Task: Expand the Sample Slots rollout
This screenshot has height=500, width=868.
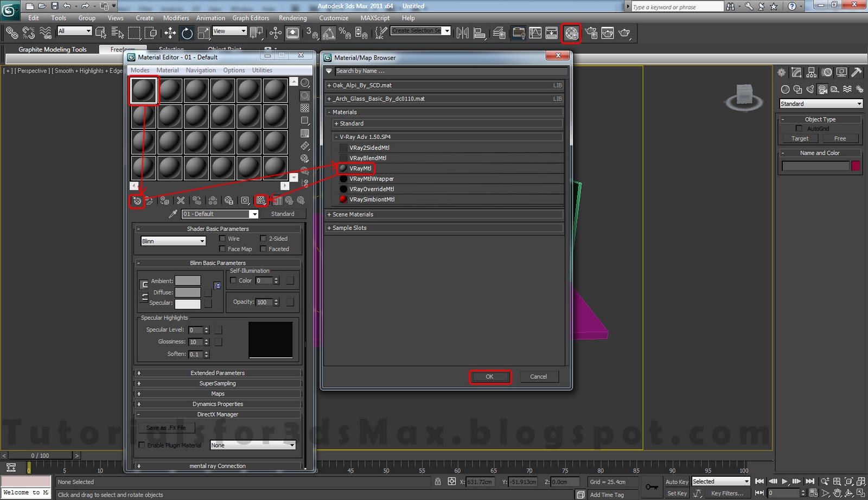Action: pyautogui.click(x=444, y=228)
